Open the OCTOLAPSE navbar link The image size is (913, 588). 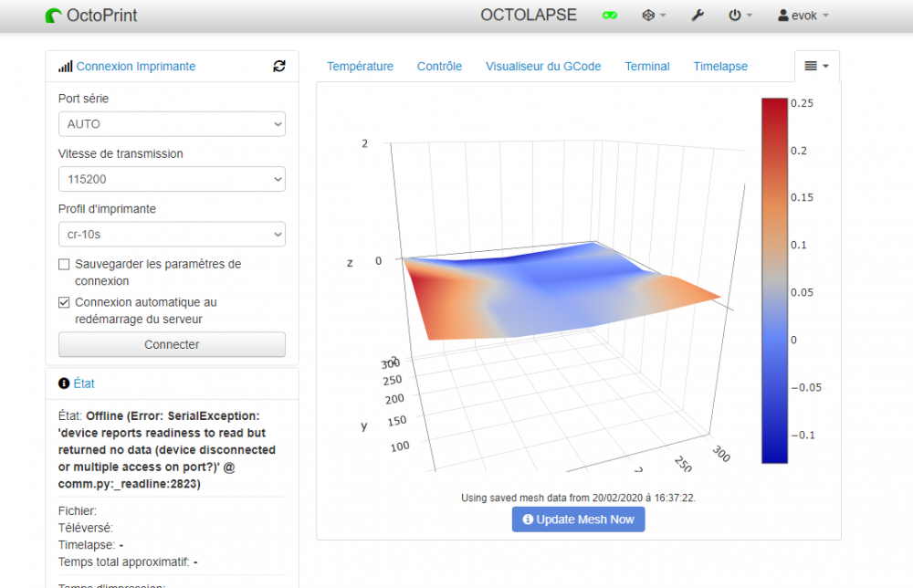[528, 16]
